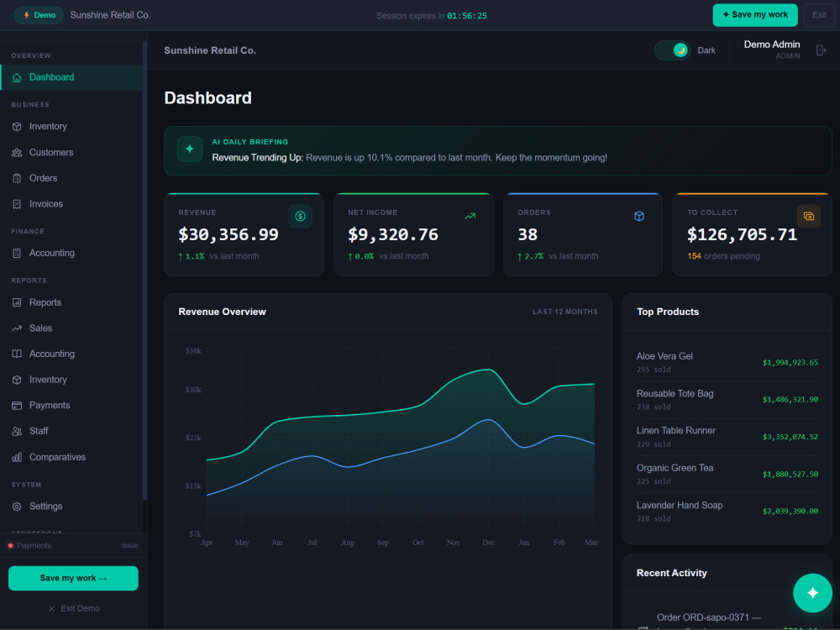Open Reports in the sidebar
This screenshot has height=630, width=840.
tap(71, 302)
